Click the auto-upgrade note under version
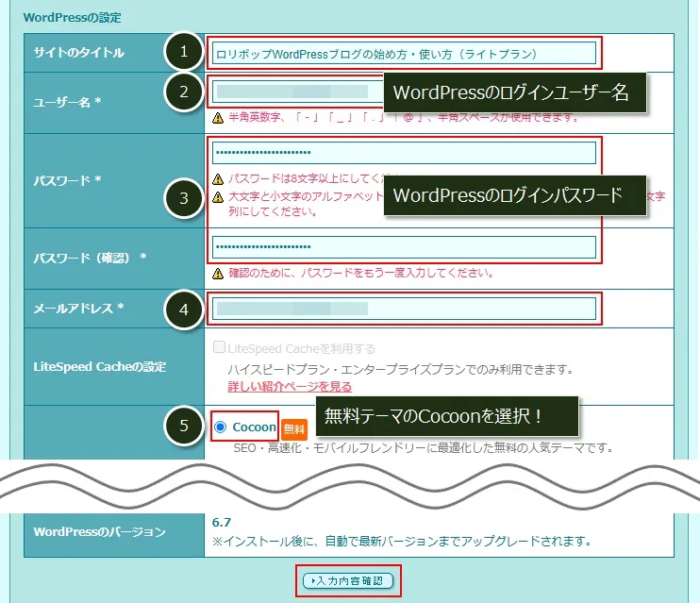This screenshot has width=700, height=603. [402, 542]
